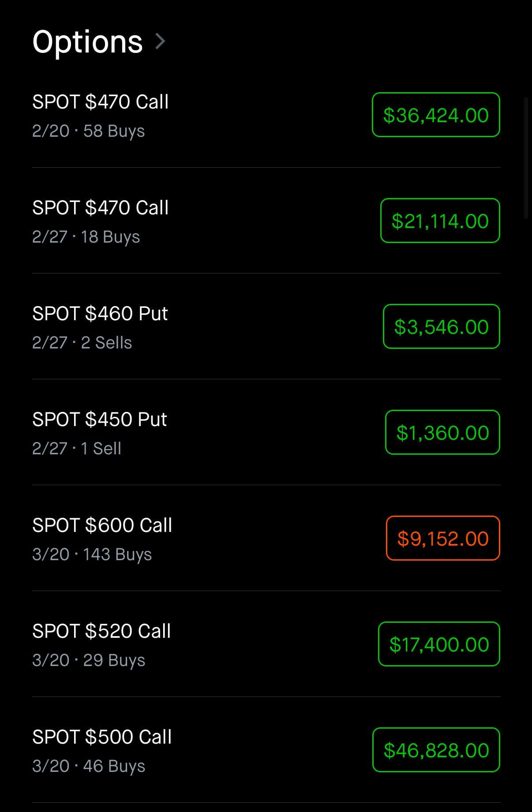Click the page scrollbar on the right

[526, 159]
